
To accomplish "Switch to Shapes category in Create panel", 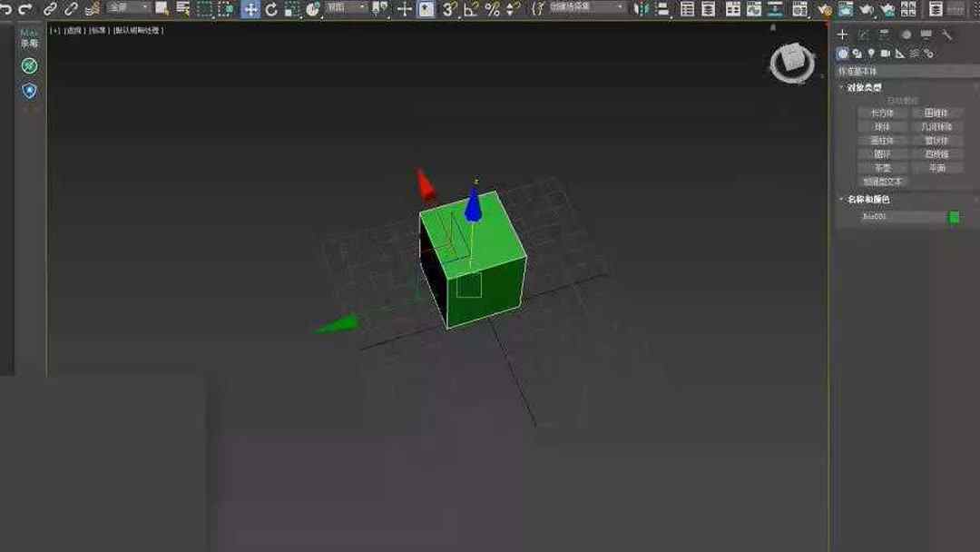I will pyautogui.click(x=857, y=53).
